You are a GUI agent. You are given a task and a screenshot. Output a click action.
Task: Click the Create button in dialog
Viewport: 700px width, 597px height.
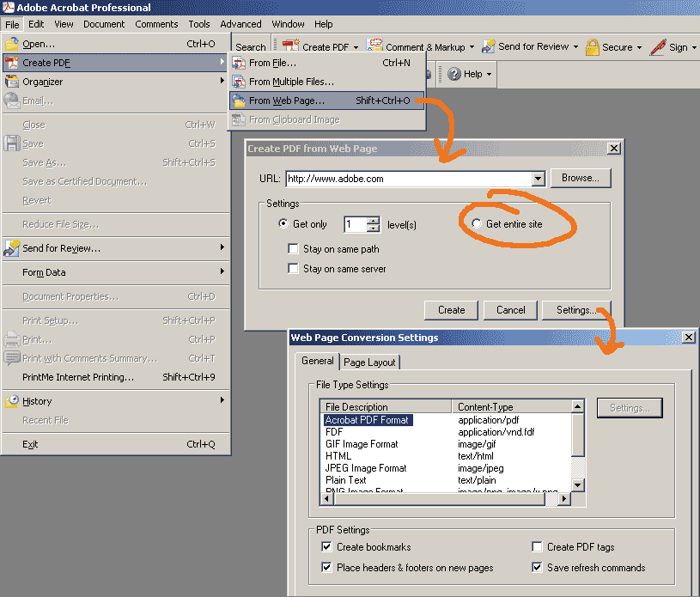[x=451, y=310]
